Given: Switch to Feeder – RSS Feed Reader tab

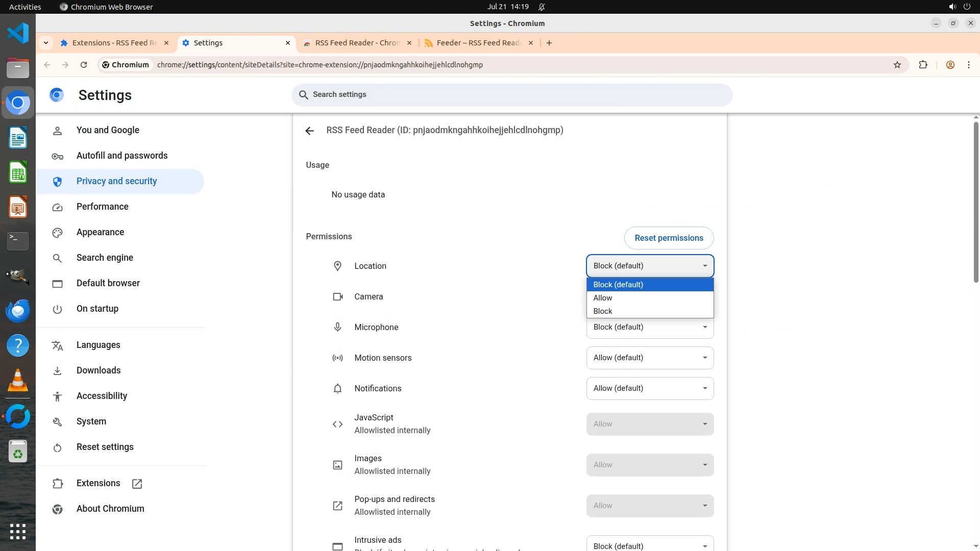Looking at the screenshot, I should [x=478, y=43].
